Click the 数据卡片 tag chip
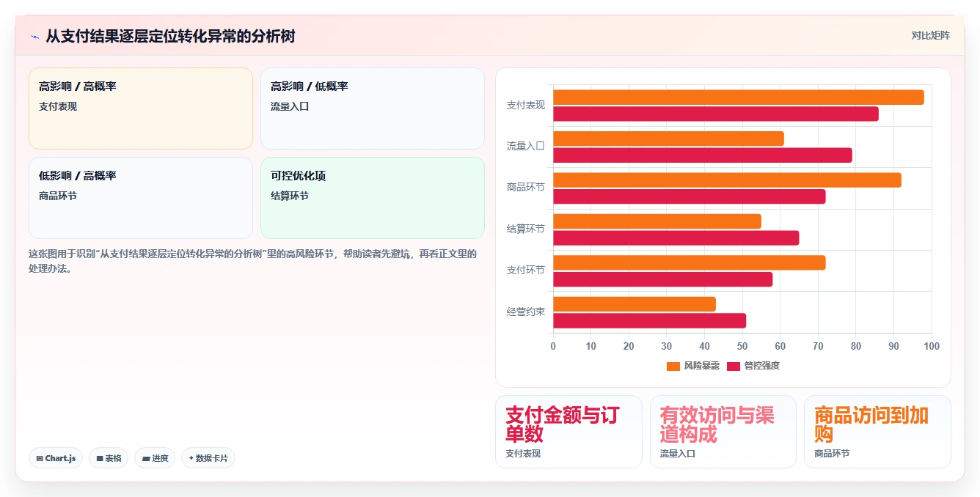The height and width of the screenshot is (497, 980). pyautogui.click(x=208, y=458)
